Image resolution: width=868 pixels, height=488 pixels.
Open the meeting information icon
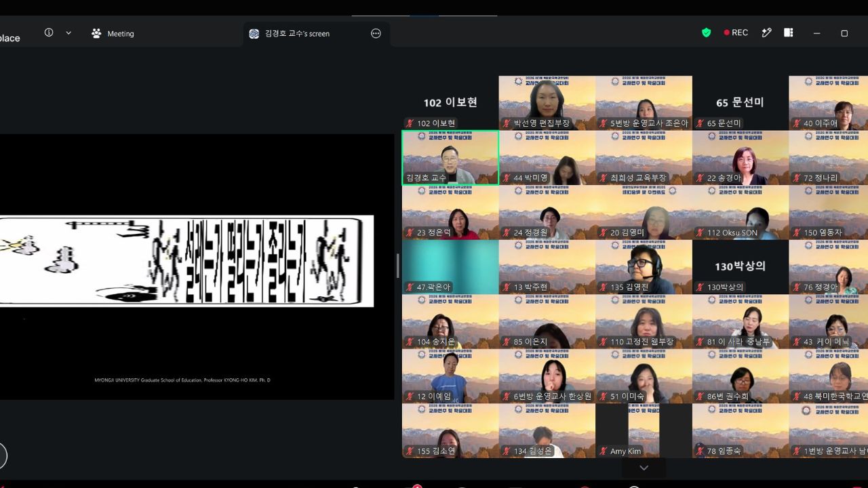click(49, 33)
